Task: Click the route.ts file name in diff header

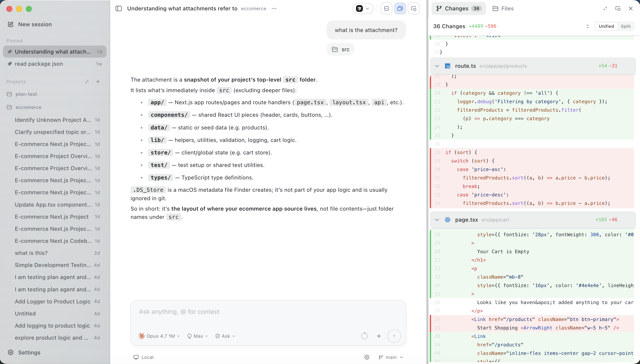Action: pyautogui.click(x=465, y=66)
